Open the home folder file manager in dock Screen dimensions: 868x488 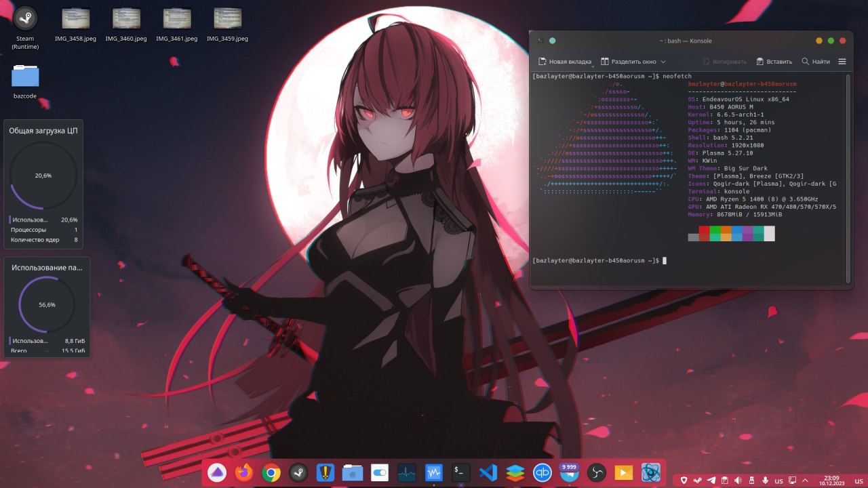353,472
